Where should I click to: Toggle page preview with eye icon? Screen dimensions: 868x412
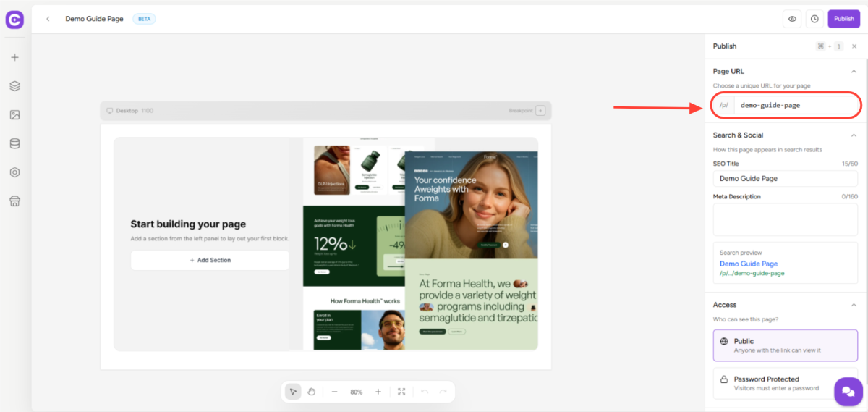click(x=792, y=19)
